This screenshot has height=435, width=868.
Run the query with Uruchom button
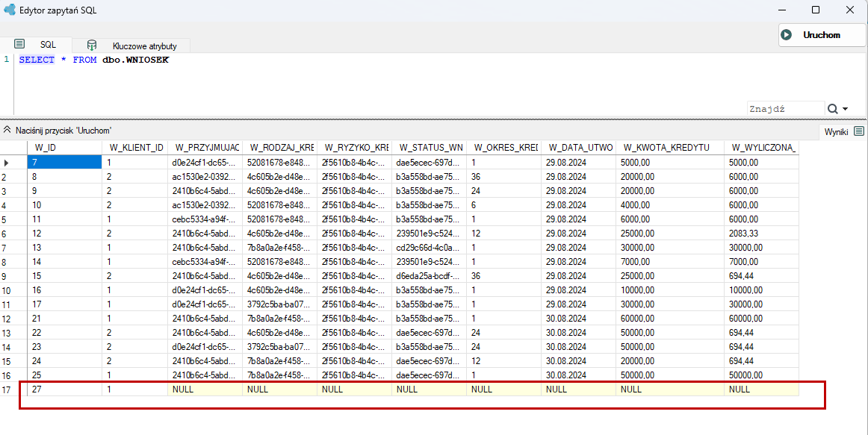(821, 35)
